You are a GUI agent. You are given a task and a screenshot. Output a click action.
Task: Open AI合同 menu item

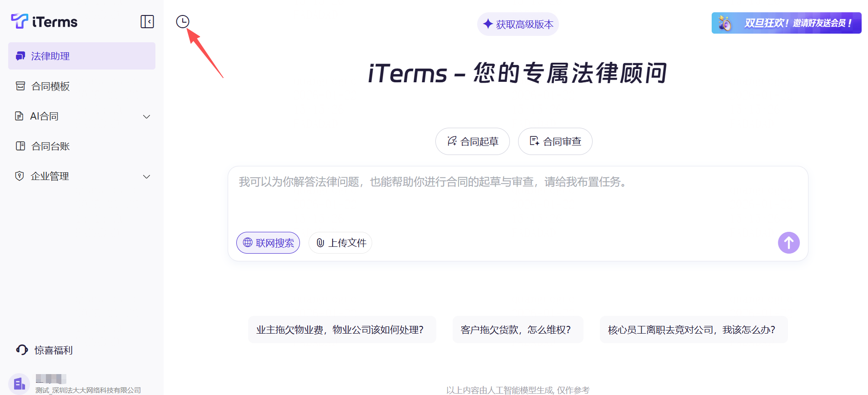click(x=82, y=116)
